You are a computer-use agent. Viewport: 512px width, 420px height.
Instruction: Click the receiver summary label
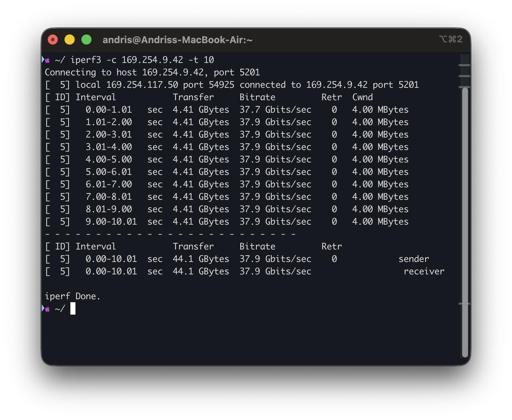point(424,271)
